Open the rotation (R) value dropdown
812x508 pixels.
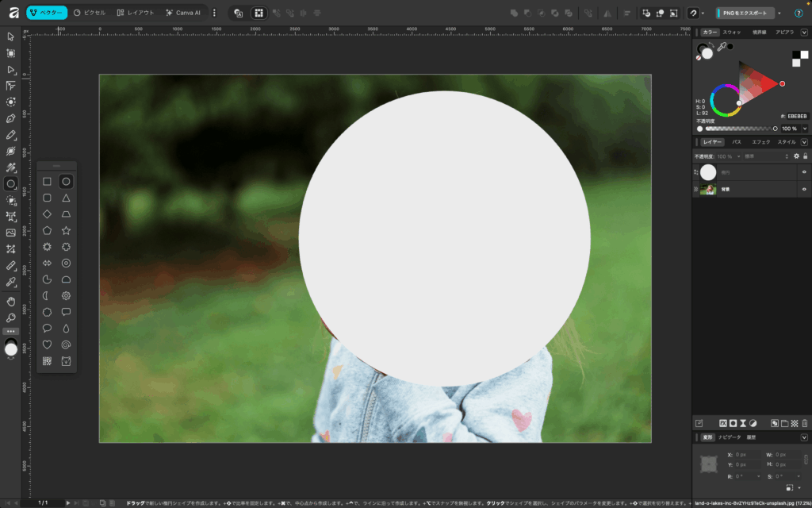759,476
